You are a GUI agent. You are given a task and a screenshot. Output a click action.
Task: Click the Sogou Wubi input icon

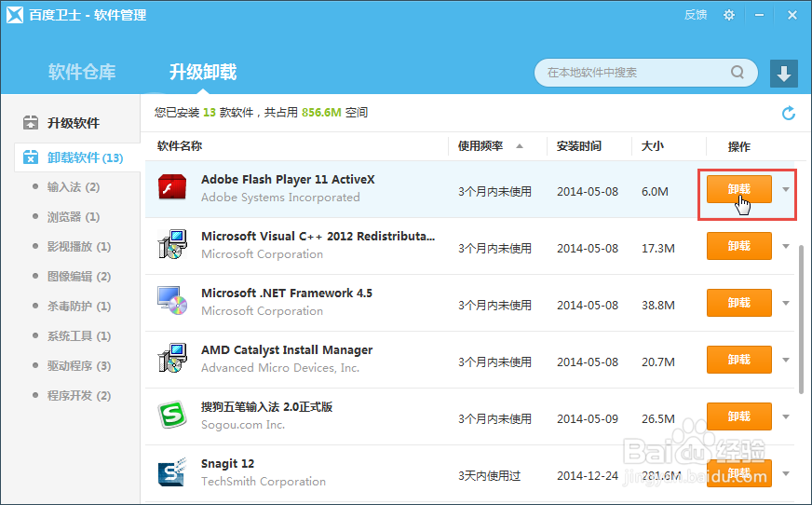(x=172, y=415)
